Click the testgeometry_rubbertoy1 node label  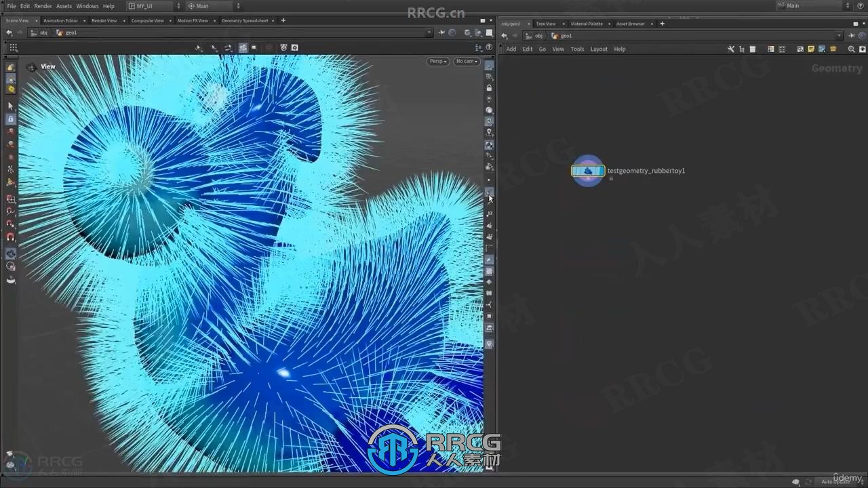646,171
